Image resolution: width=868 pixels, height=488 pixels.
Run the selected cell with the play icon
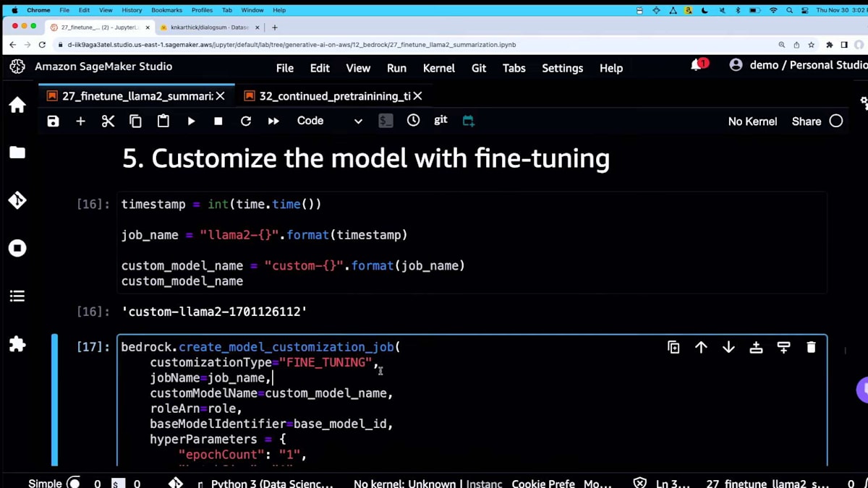pos(191,121)
